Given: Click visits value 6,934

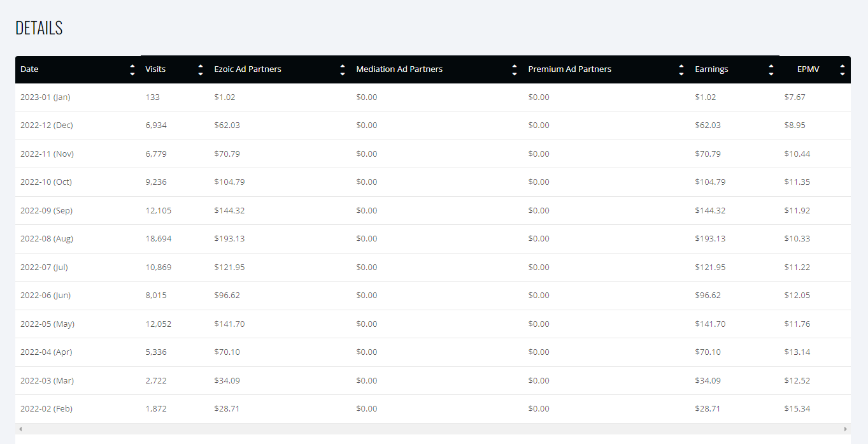Looking at the screenshot, I should (x=156, y=125).
